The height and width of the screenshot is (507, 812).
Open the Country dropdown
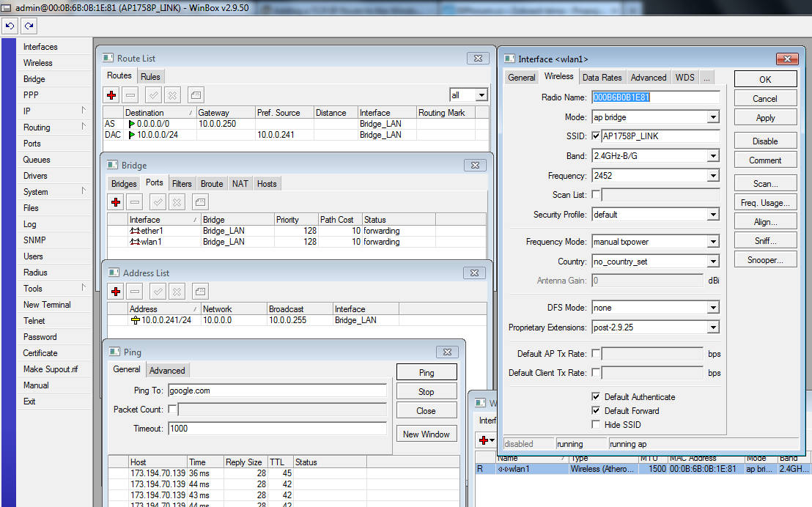[x=714, y=262]
